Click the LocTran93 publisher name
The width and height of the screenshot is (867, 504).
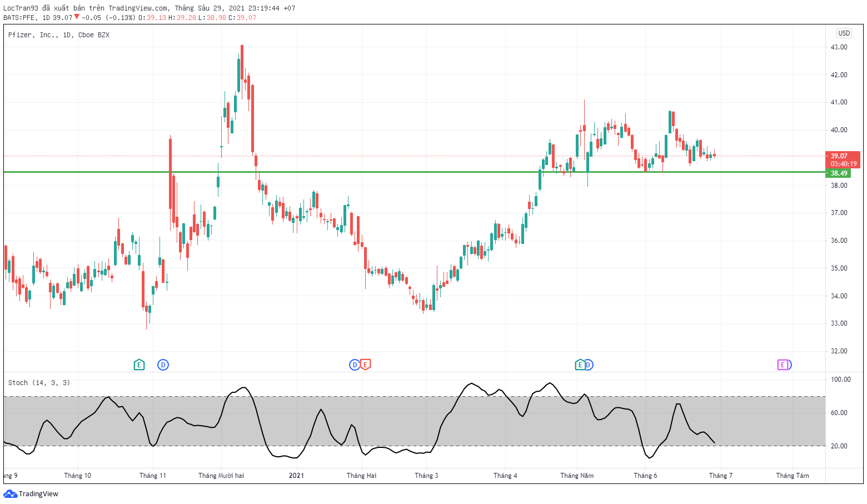click(21, 8)
